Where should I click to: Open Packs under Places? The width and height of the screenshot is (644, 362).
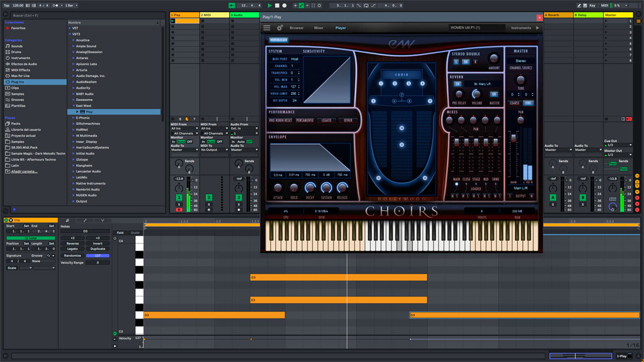coord(16,123)
